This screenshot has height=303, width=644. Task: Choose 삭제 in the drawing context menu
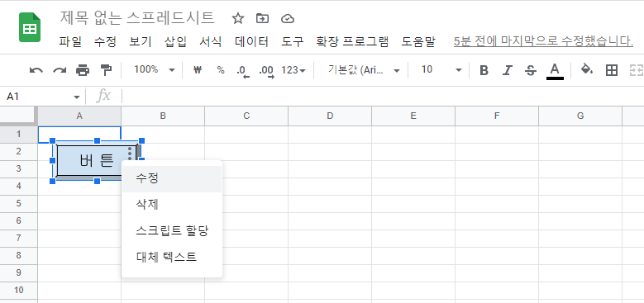tap(172, 205)
